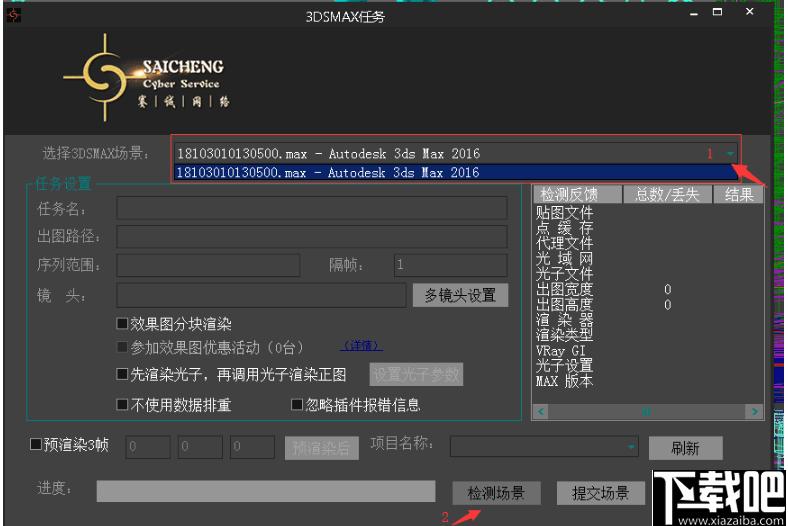Viewport: 788px width, 526px height.
Task: Click the 检测场景 button
Action: [497, 493]
